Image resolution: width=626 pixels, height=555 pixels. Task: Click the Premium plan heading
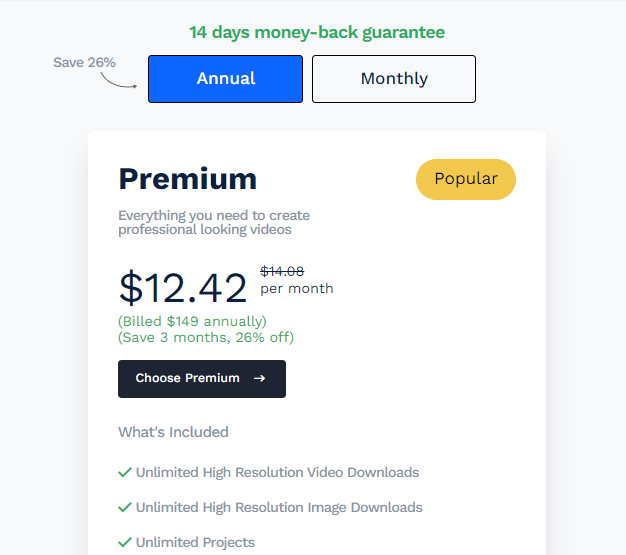click(188, 179)
